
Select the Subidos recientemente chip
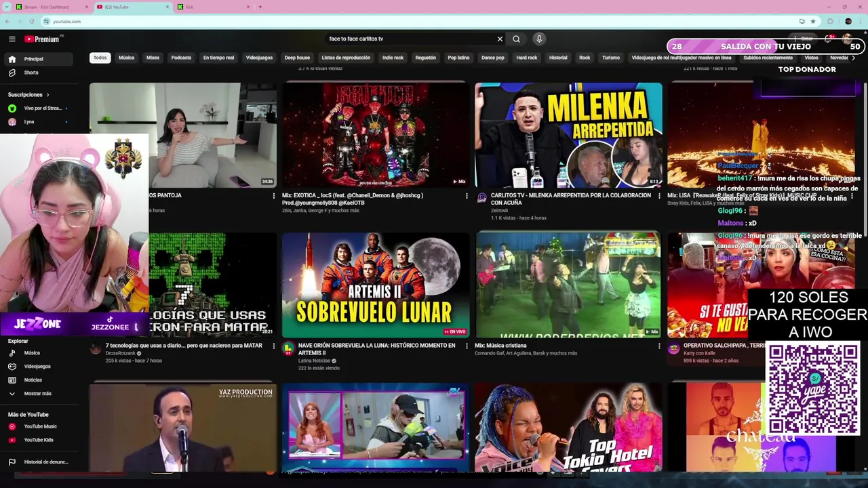[768, 58]
